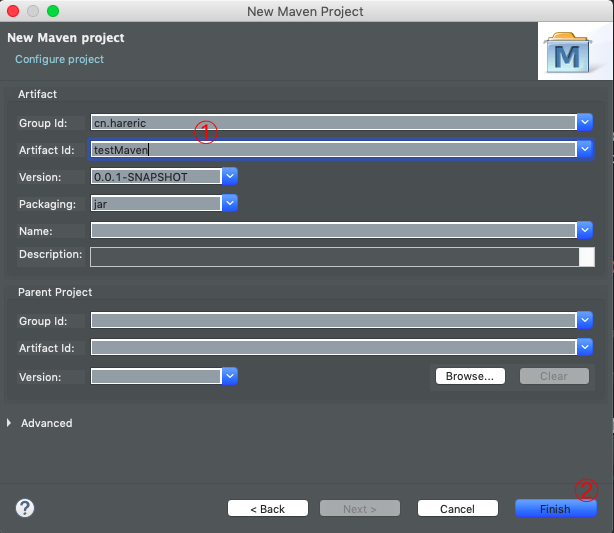Open Name field dropdown arrow

coord(585,230)
